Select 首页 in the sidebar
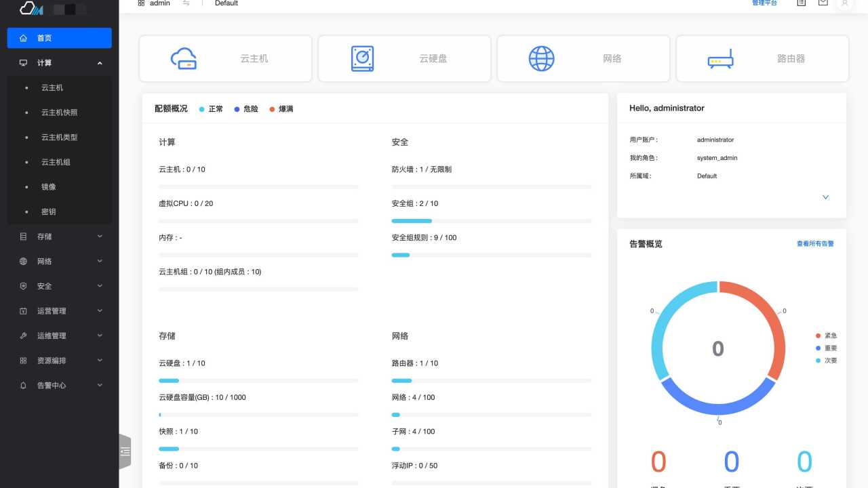The height and width of the screenshot is (488, 868). pyautogui.click(x=60, y=38)
